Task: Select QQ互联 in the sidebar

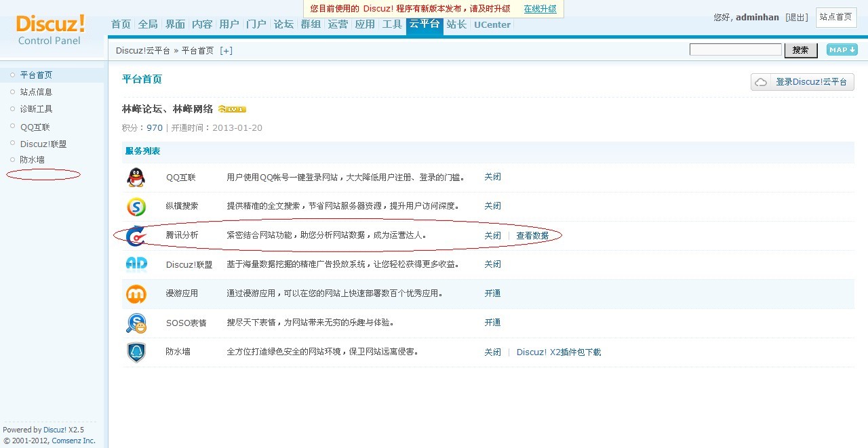Action: click(35, 127)
